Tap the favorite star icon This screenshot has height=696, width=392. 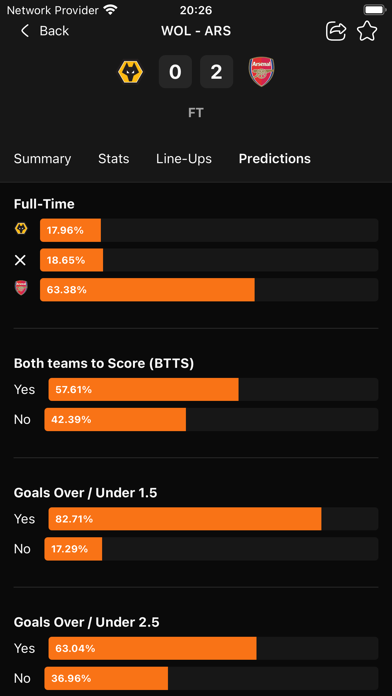pos(367,32)
